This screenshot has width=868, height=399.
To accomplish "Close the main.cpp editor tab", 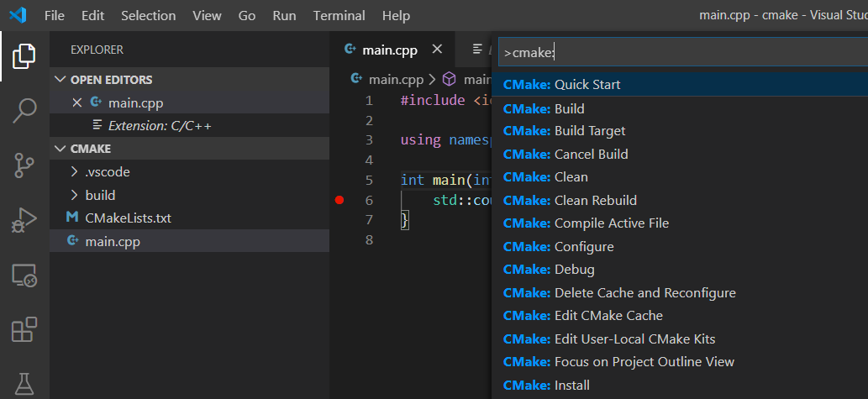I will pyautogui.click(x=437, y=50).
